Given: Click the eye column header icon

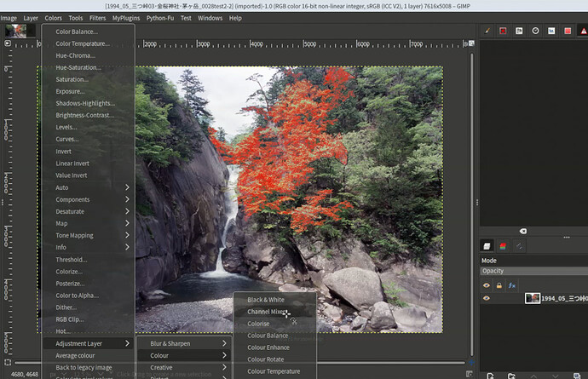Looking at the screenshot, I should tap(487, 285).
